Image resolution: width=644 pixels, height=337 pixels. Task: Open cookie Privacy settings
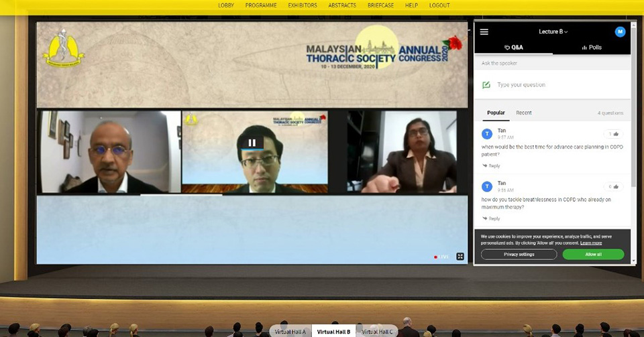point(519,255)
